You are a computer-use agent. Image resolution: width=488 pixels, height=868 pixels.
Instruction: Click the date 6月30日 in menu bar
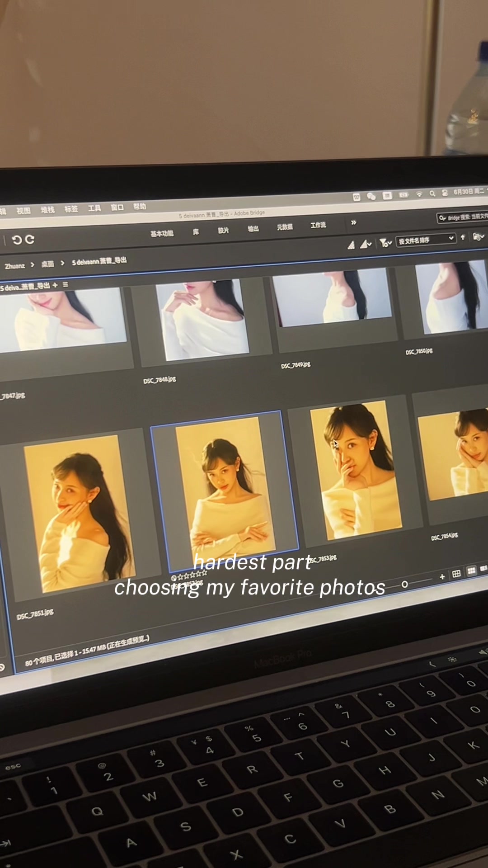(463, 192)
